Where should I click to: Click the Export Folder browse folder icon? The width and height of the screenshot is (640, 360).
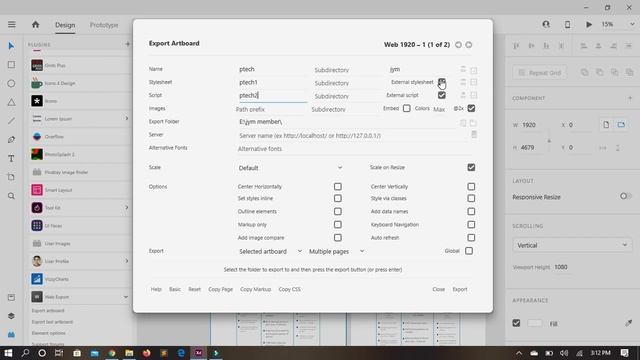473,122
